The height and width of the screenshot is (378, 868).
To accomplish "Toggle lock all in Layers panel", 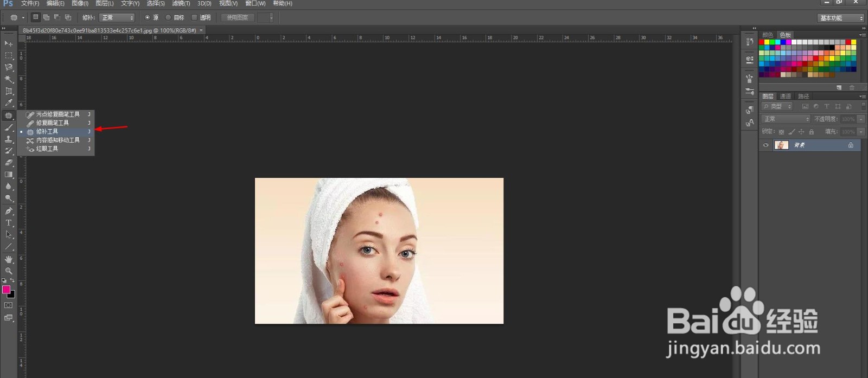I will click(811, 132).
